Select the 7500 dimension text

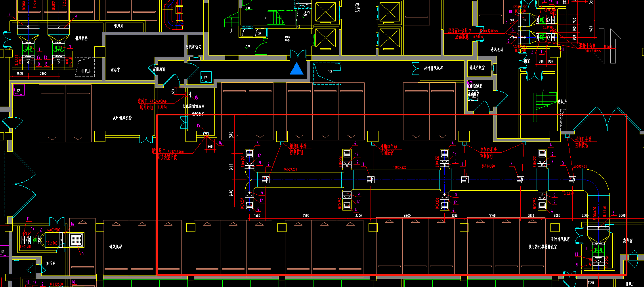tap(306, 216)
